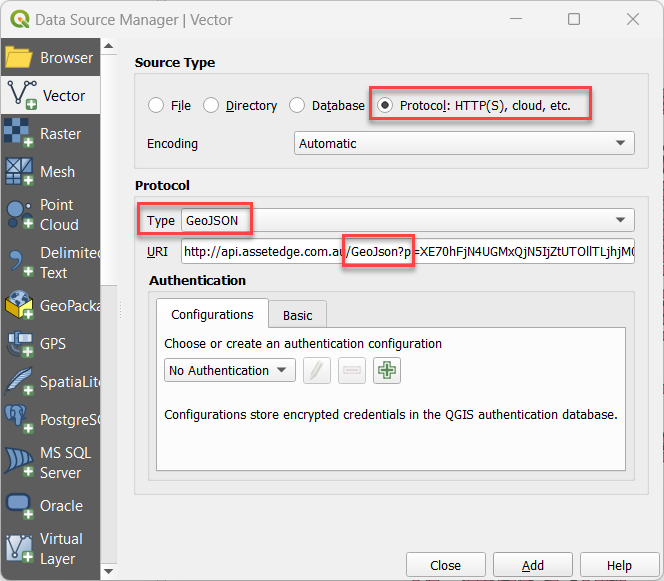Maximize the Data Source Manager window
This screenshot has width=664, height=581.
[x=574, y=19]
